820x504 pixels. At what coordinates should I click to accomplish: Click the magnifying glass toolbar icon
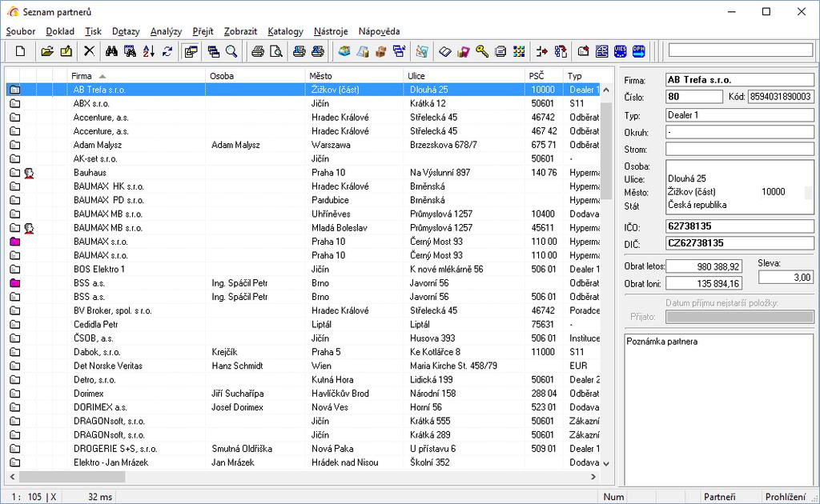pos(231,51)
